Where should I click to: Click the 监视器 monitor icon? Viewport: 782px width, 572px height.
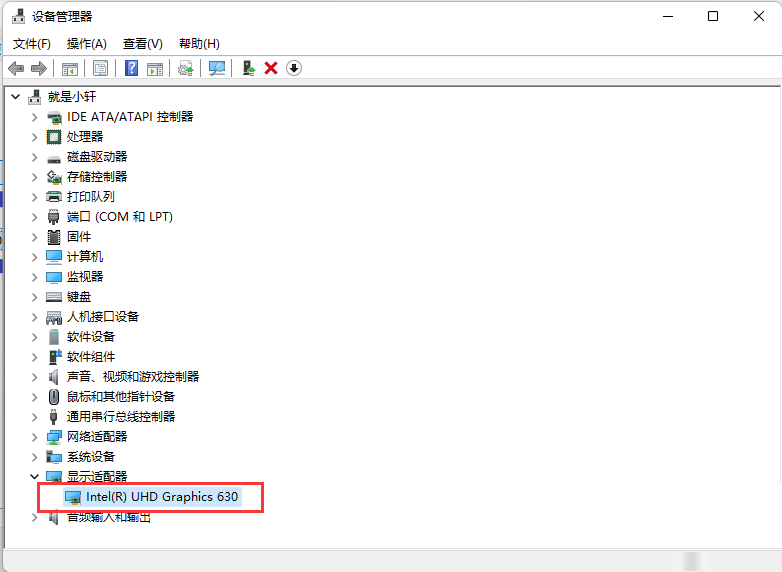pos(53,277)
